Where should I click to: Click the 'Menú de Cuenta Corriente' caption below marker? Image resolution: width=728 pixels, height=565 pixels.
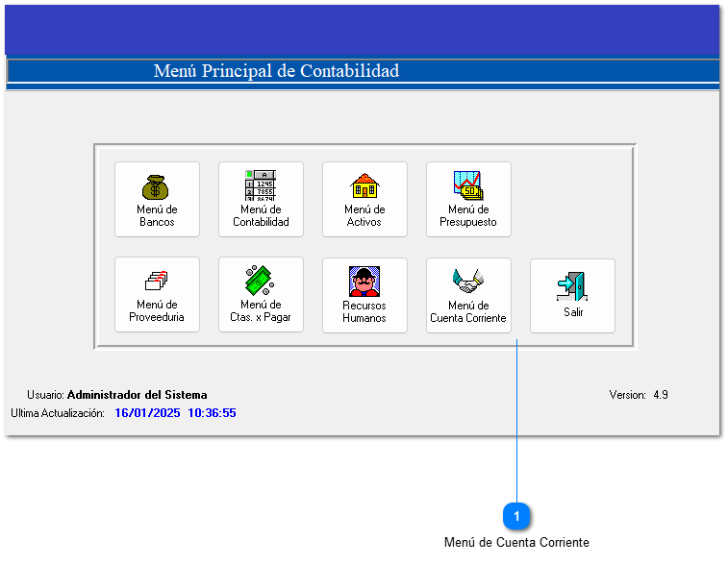point(516,543)
